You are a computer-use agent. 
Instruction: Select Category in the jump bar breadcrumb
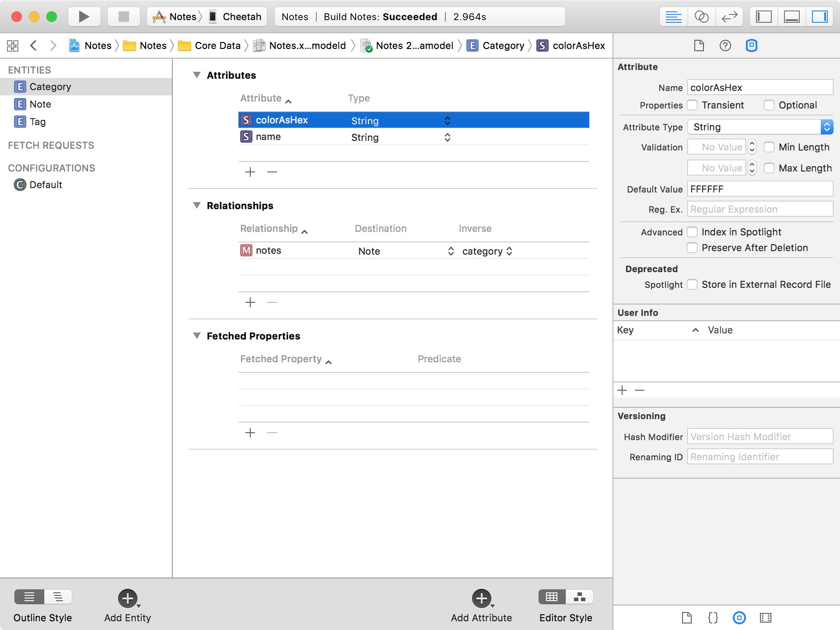coord(503,45)
